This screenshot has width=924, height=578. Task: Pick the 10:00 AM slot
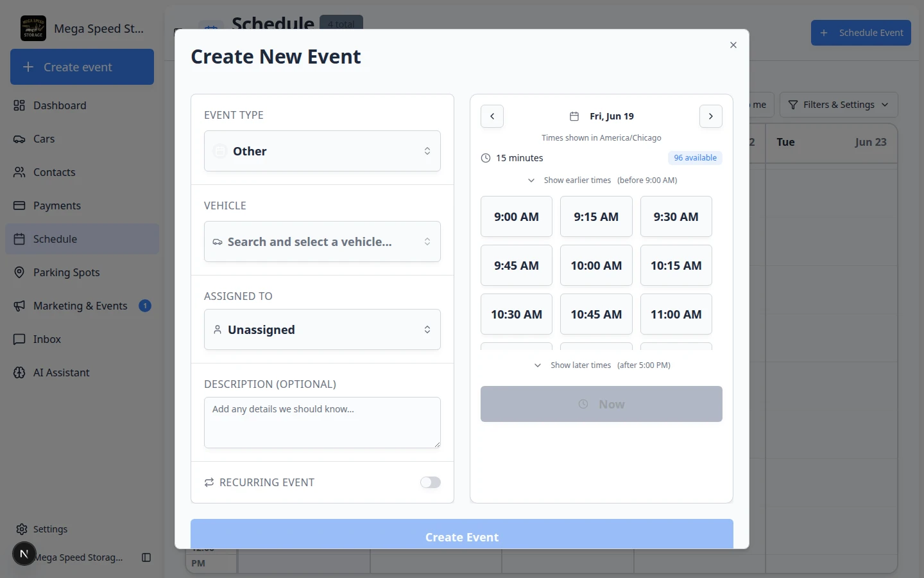pos(596,265)
